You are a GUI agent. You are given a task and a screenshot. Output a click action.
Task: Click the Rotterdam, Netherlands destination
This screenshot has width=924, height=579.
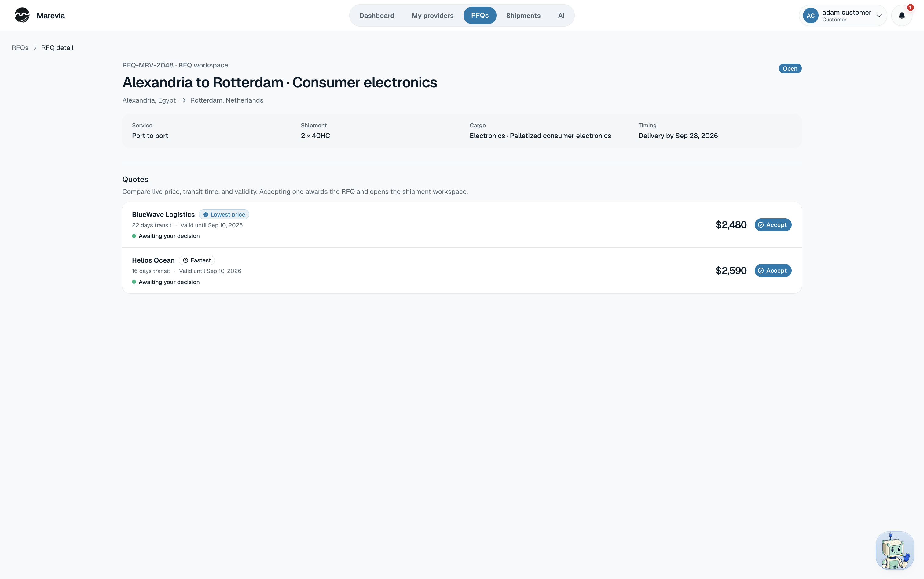pos(227,100)
